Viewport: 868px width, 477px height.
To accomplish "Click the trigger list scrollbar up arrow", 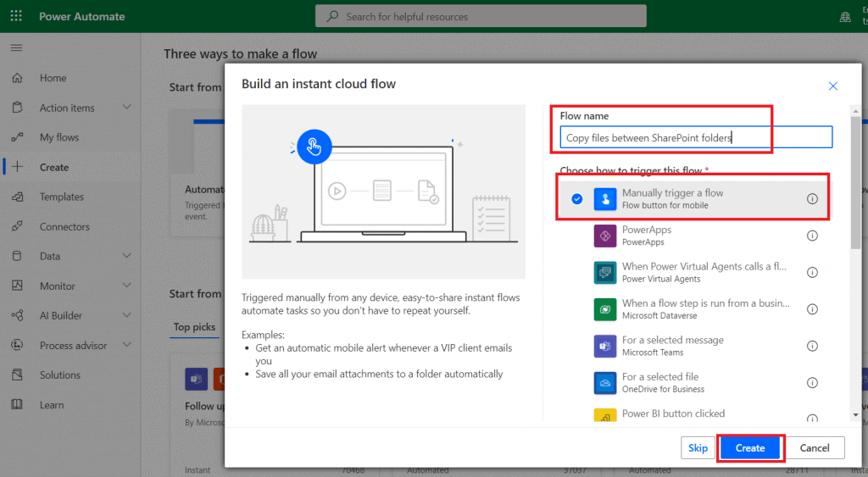I will pyautogui.click(x=856, y=112).
